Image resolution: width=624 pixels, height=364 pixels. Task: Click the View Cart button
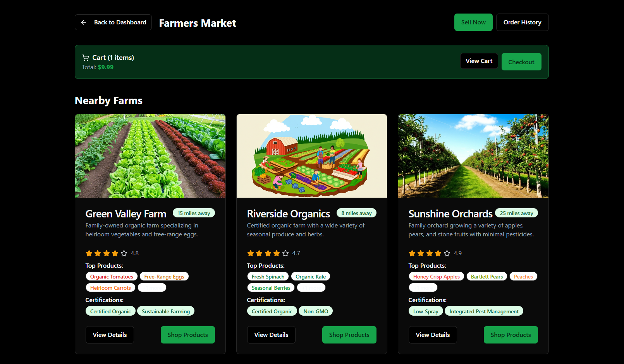(x=479, y=61)
